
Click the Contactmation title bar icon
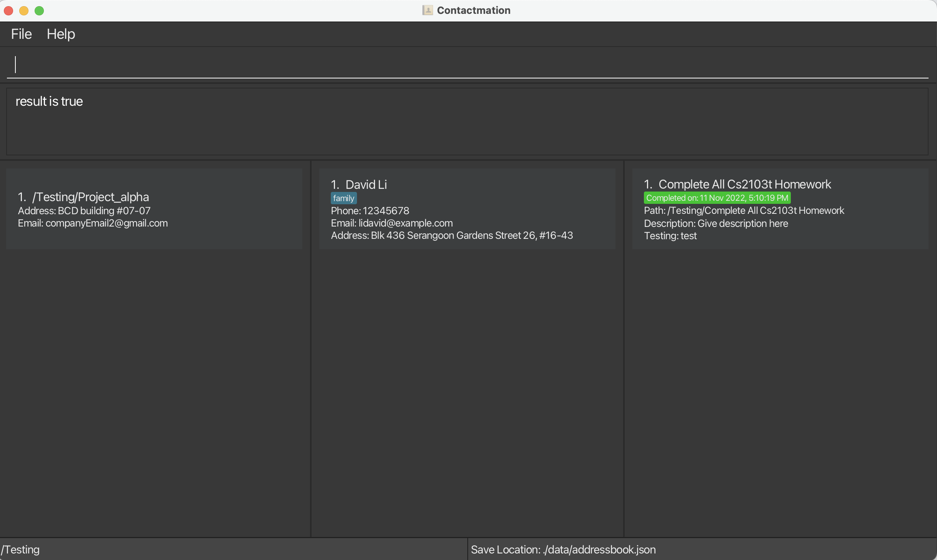(x=427, y=10)
